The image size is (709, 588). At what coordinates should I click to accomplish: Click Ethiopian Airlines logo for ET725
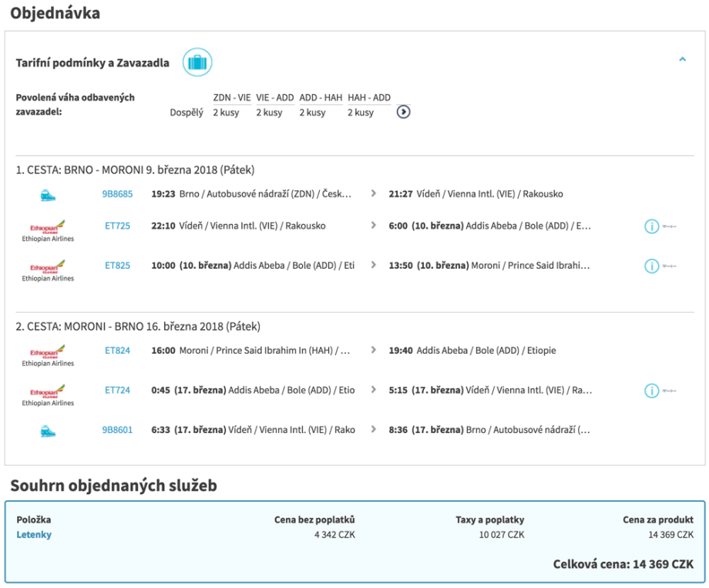pos(48,230)
